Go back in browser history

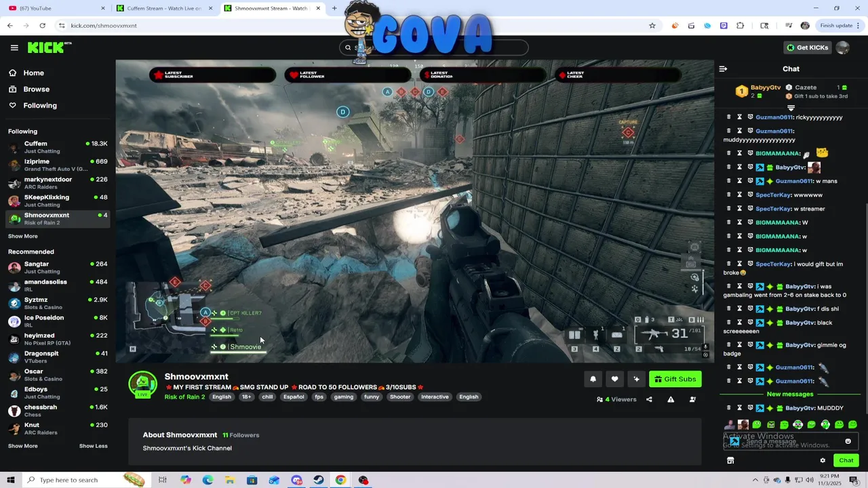pyautogui.click(x=9, y=26)
